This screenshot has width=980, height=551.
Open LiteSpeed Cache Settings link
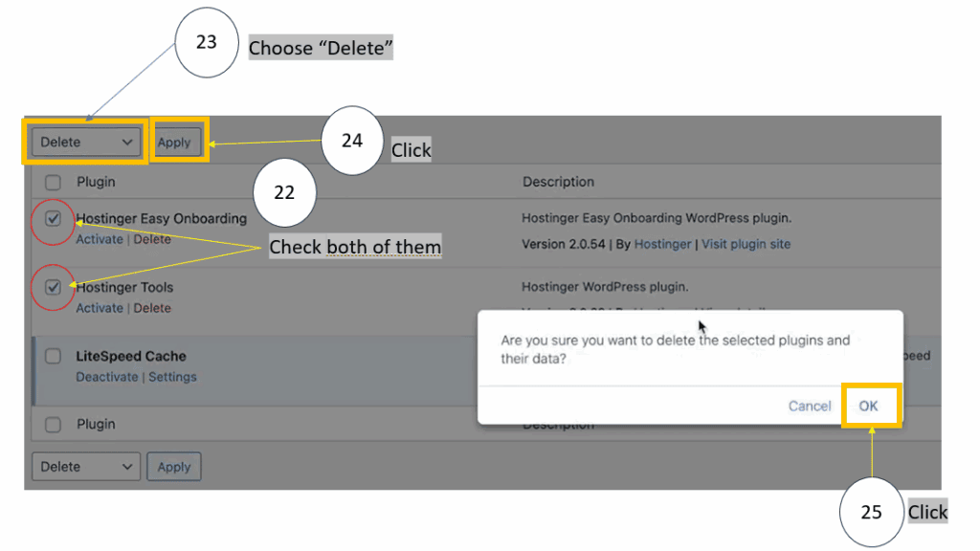[172, 377]
